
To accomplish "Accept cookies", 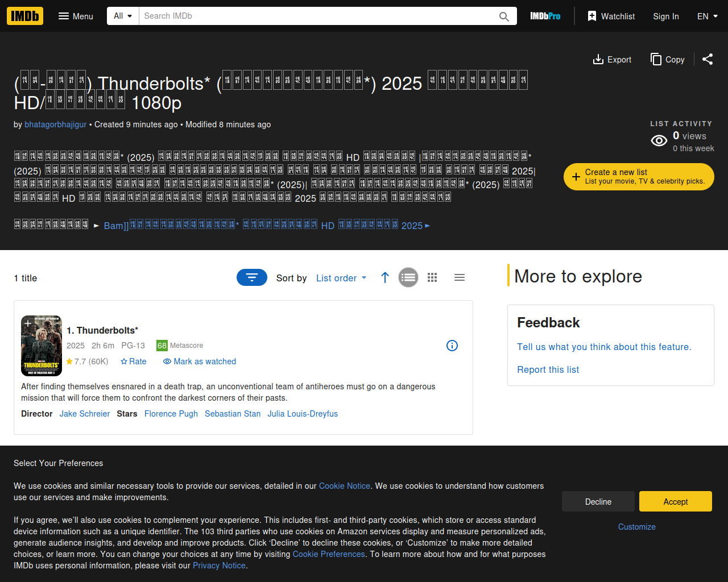I will tap(676, 501).
